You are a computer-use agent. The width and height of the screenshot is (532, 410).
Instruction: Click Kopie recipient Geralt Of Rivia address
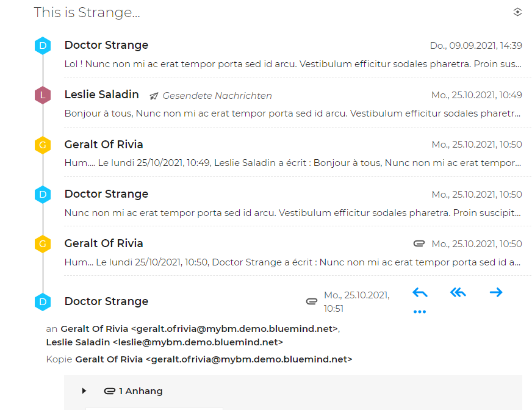coord(214,359)
